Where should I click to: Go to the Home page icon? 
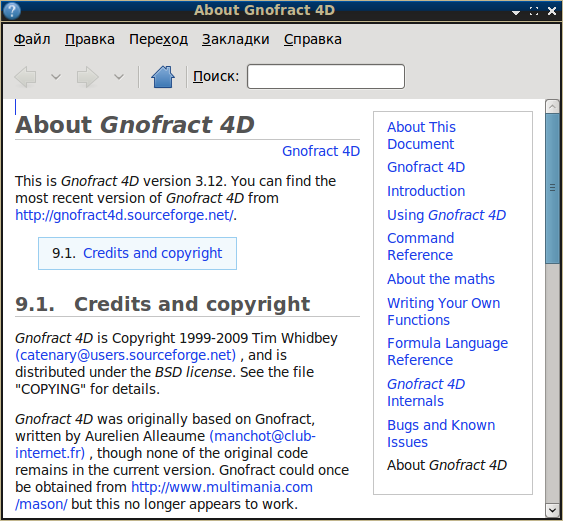click(x=163, y=76)
